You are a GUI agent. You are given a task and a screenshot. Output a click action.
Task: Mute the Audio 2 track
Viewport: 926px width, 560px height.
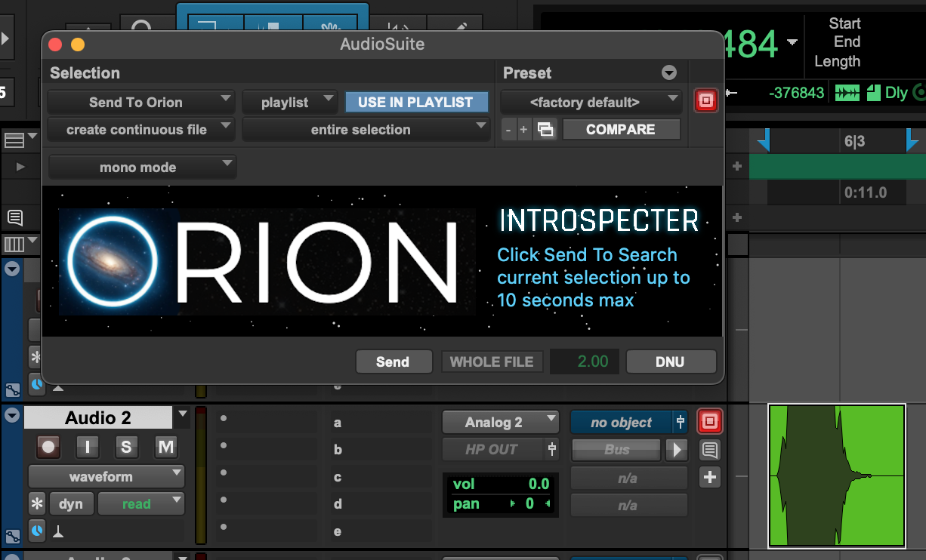[x=165, y=447]
